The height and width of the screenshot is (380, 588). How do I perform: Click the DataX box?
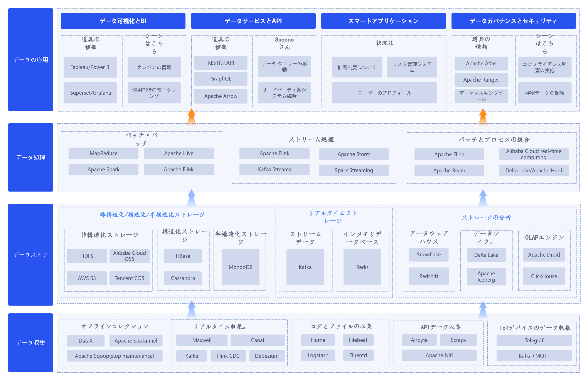tap(85, 341)
